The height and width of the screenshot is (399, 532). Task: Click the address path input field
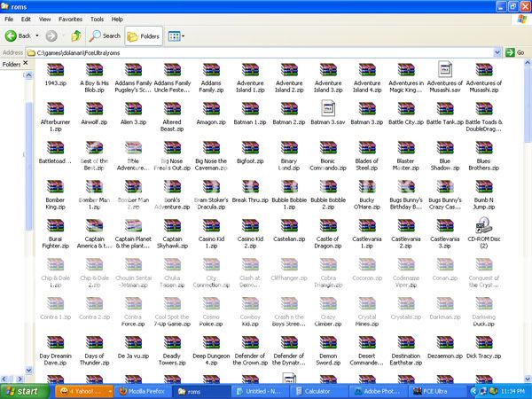(x=260, y=52)
